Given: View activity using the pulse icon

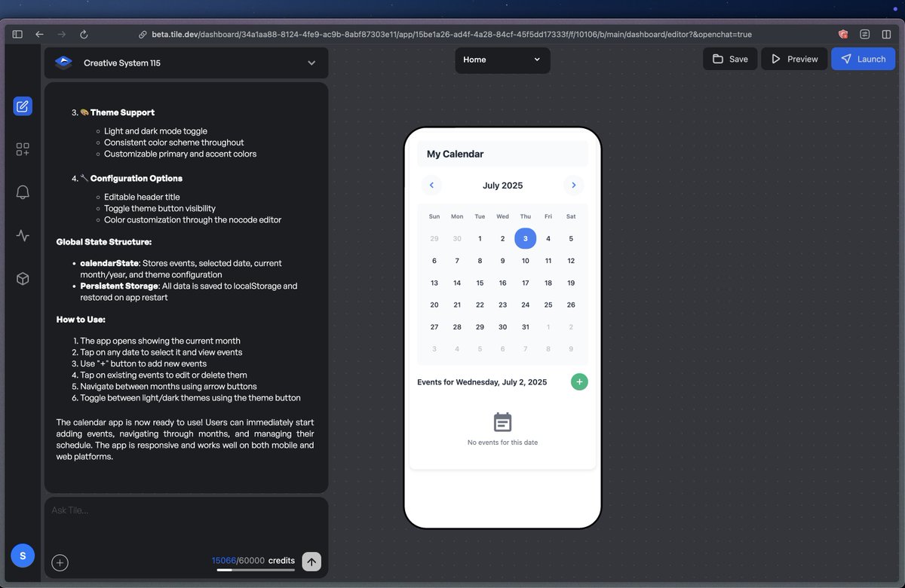Looking at the screenshot, I should point(23,234).
